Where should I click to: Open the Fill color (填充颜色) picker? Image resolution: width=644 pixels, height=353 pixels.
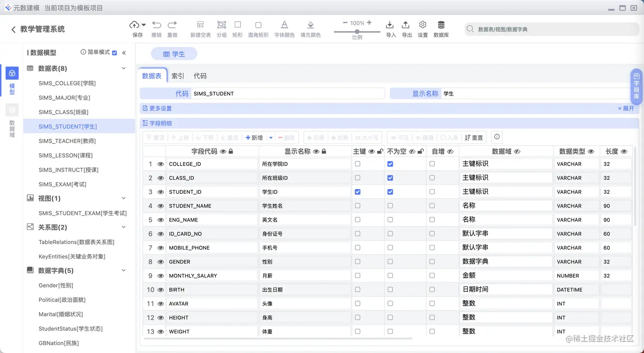coord(310,25)
